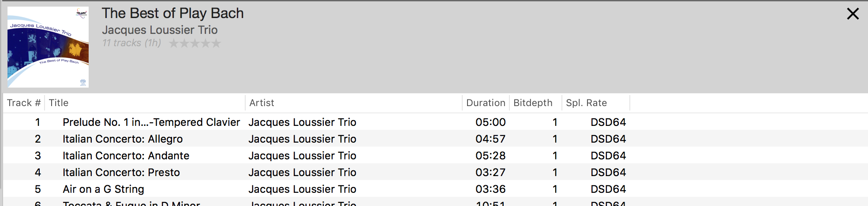This screenshot has width=868, height=206.
Task: Click the artist name of track 3
Action: [x=302, y=155]
